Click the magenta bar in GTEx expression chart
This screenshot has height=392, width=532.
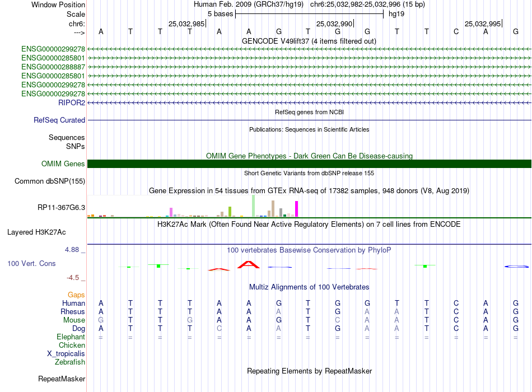coord(297,209)
